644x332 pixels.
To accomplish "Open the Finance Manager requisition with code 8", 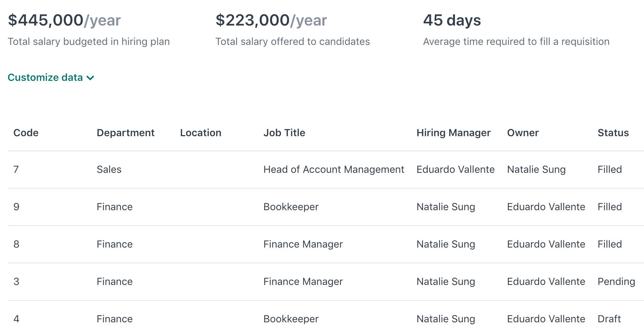I will click(x=303, y=244).
